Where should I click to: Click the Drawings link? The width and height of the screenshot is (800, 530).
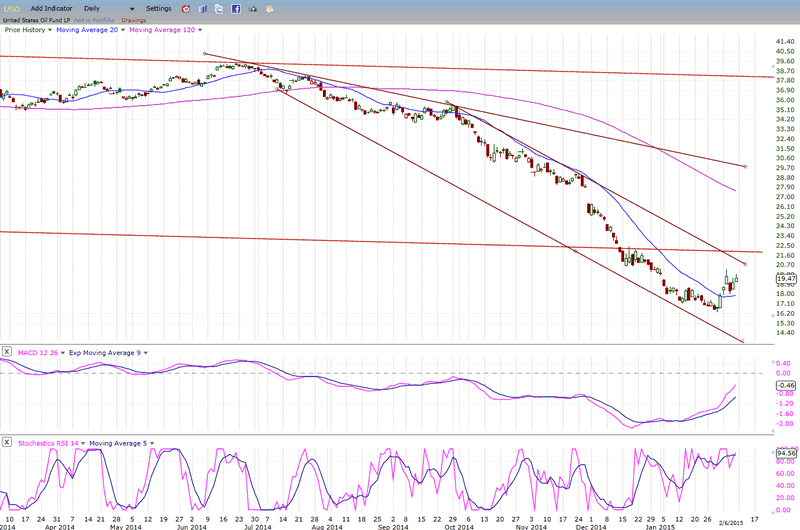133,19
